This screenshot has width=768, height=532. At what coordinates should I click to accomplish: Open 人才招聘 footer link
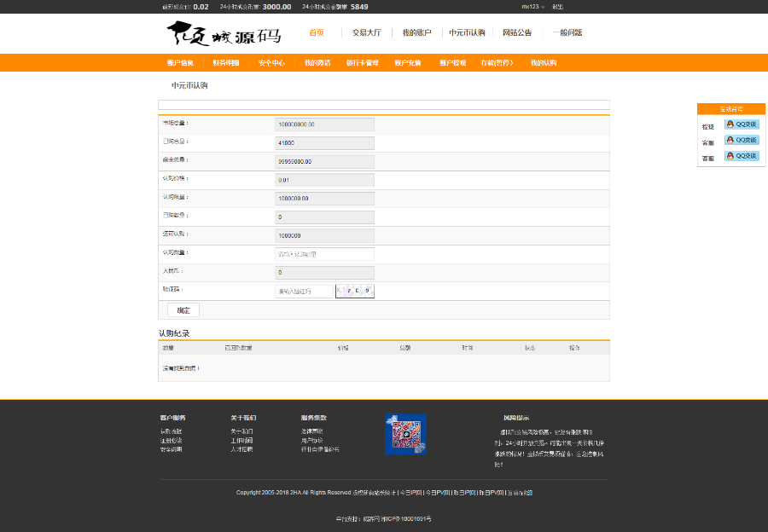point(241,449)
